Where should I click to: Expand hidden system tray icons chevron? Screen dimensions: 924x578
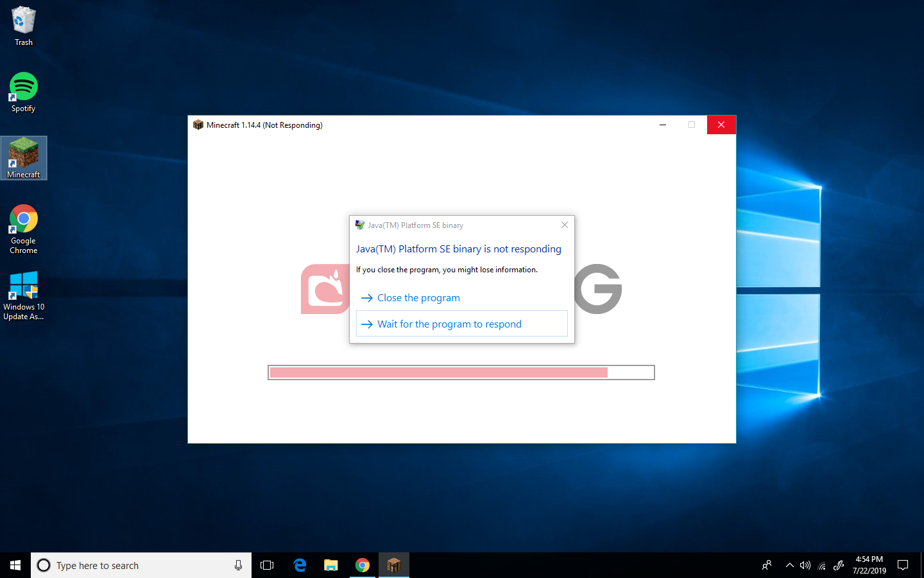tap(789, 565)
